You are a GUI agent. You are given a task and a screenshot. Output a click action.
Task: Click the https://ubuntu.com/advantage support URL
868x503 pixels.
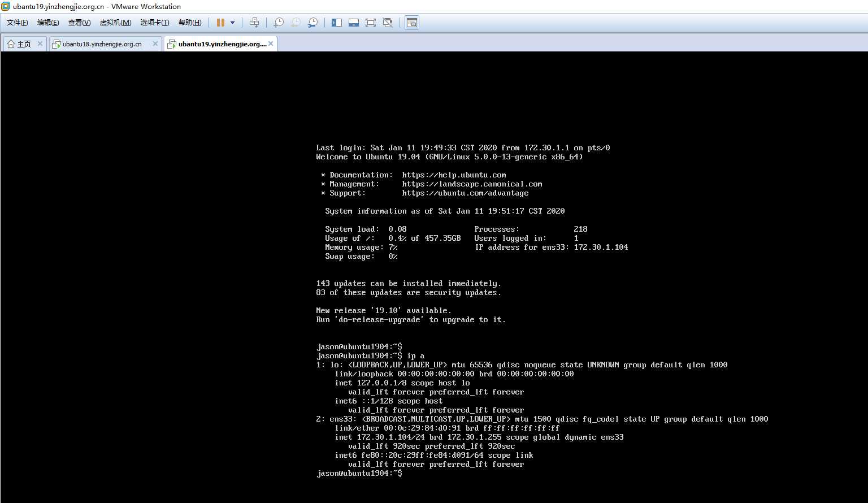(x=465, y=193)
